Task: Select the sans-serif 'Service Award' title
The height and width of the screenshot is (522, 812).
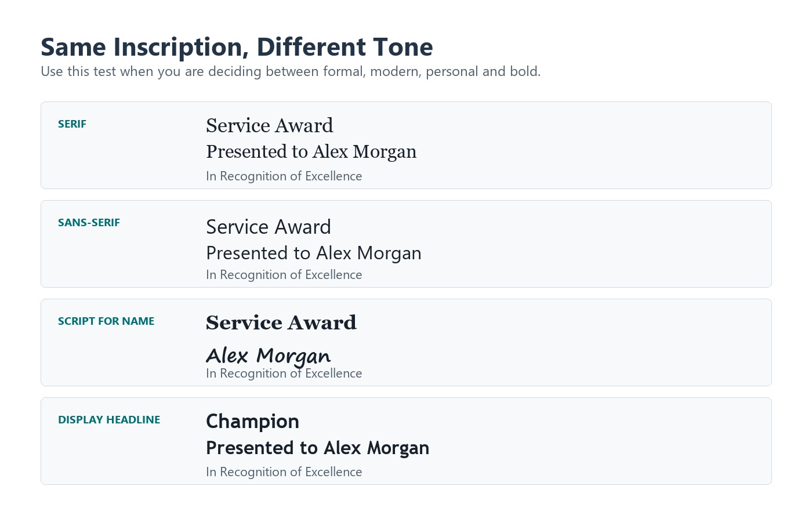Action: (x=269, y=227)
